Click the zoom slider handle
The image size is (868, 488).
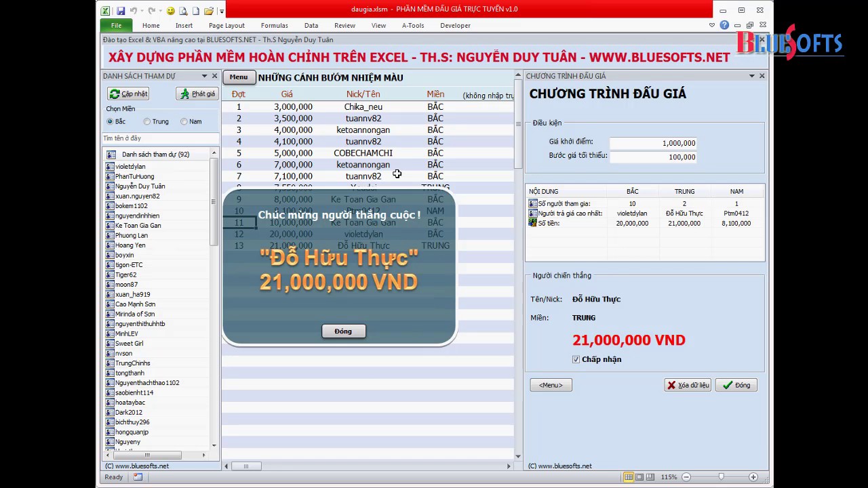pos(721,477)
